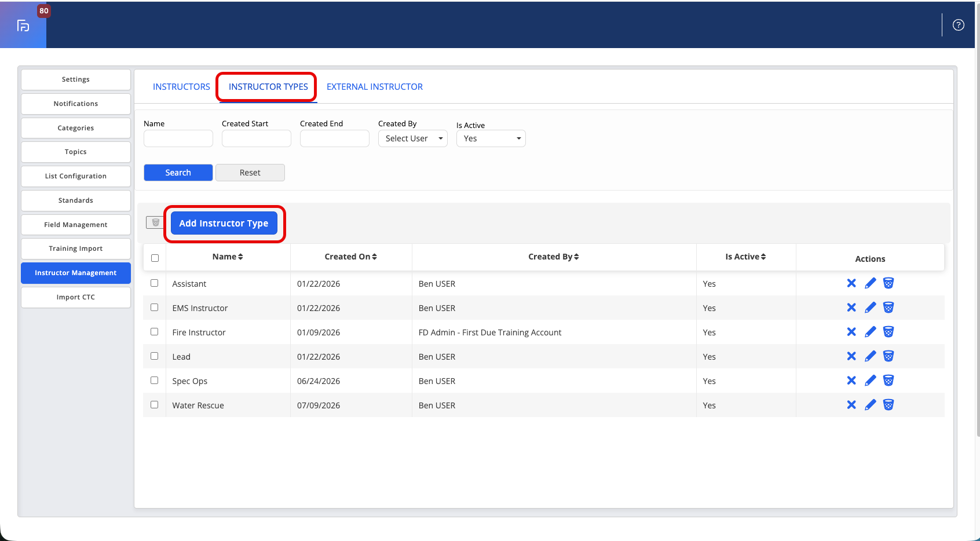Open Field Management in the sidebar
The height and width of the screenshot is (541, 980).
pos(76,225)
